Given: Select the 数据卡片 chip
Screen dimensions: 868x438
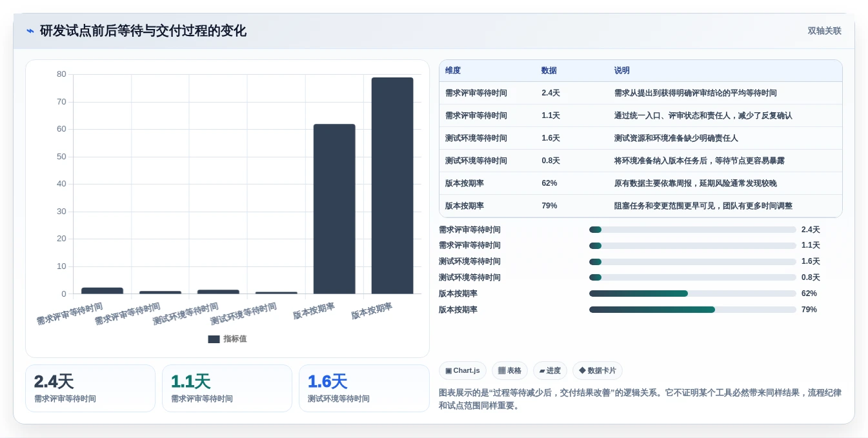Looking at the screenshot, I should click(x=598, y=370).
